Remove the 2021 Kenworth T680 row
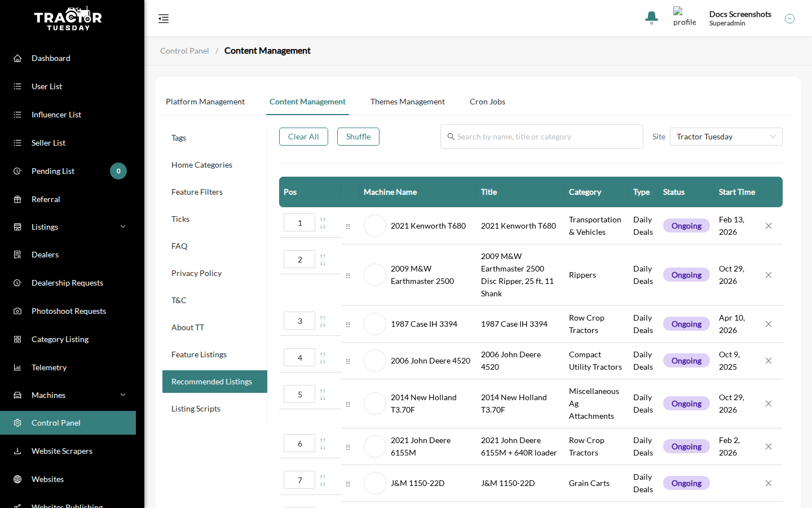 tap(769, 226)
